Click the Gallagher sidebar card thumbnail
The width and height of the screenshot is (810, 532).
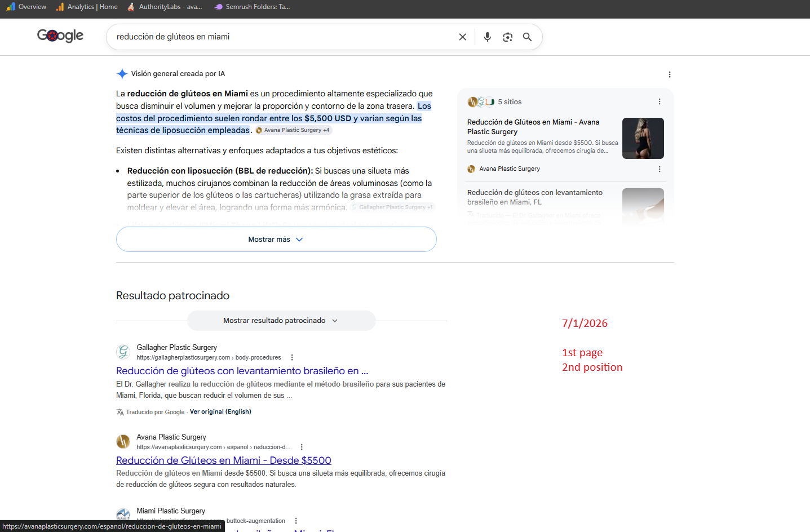tap(643, 206)
